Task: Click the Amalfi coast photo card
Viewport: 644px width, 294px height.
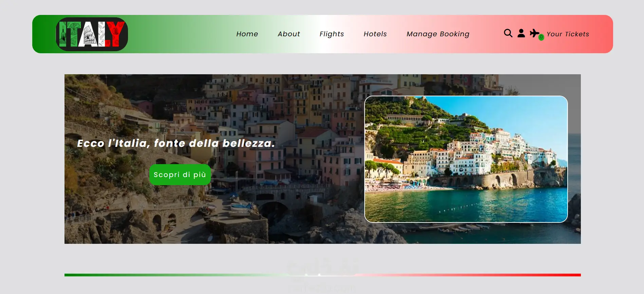Action: click(x=466, y=159)
